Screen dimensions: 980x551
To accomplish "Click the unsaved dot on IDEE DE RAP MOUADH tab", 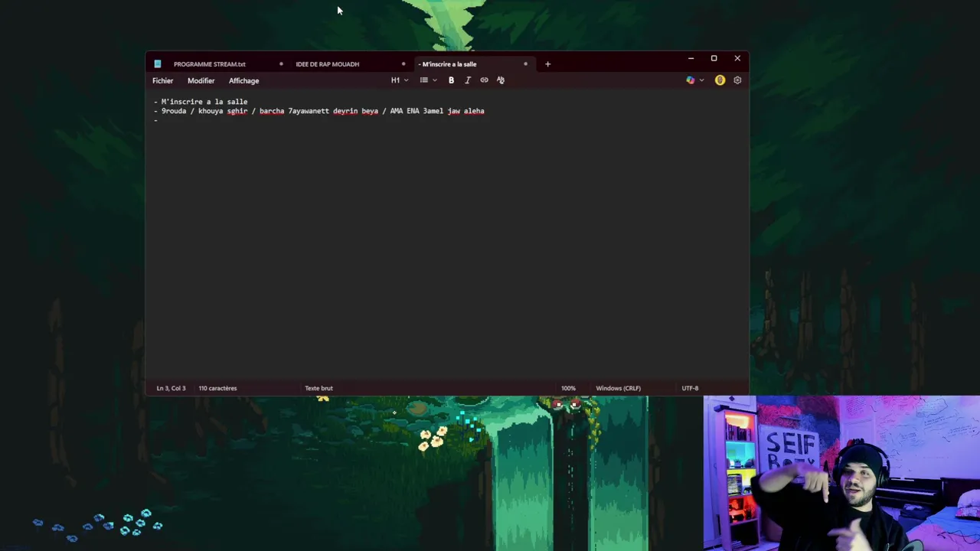I will (403, 64).
